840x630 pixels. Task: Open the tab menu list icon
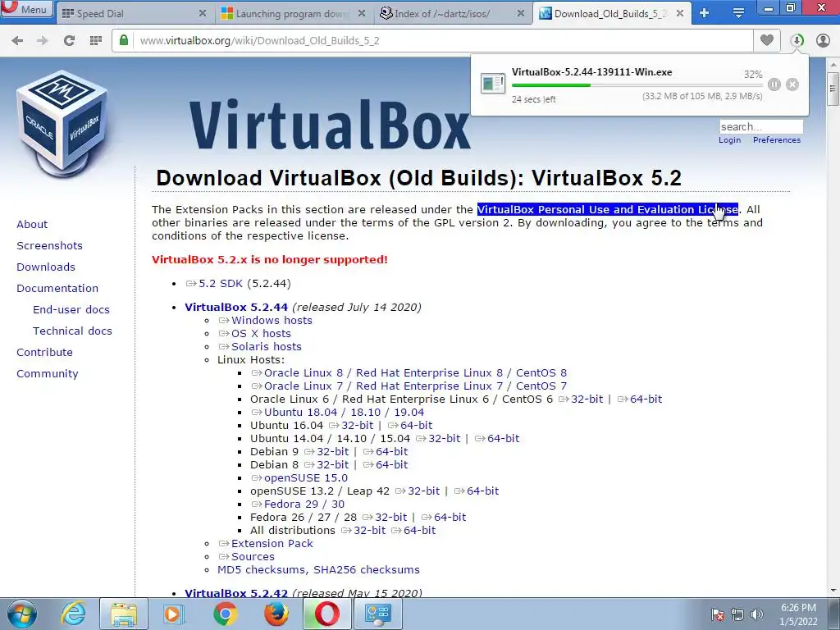click(738, 13)
